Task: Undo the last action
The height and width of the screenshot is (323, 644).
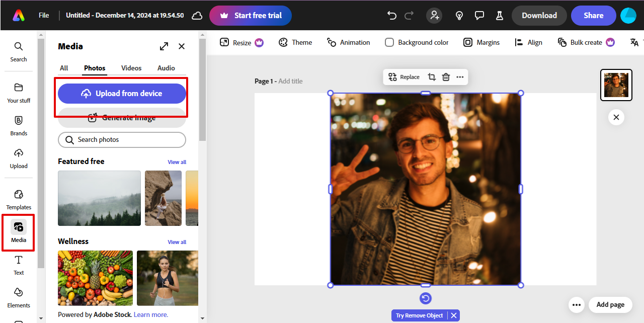Action: pyautogui.click(x=392, y=16)
